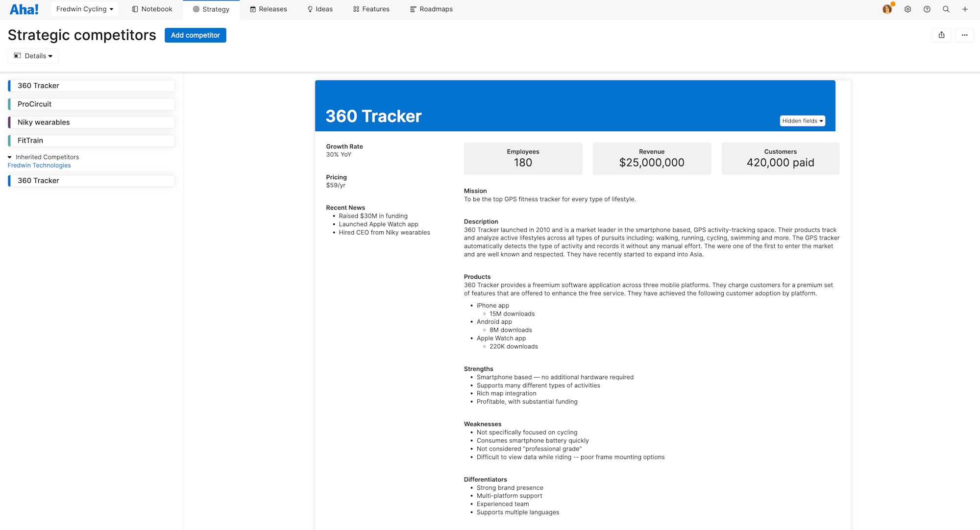Open the more options ellipsis menu

coord(964,35)
